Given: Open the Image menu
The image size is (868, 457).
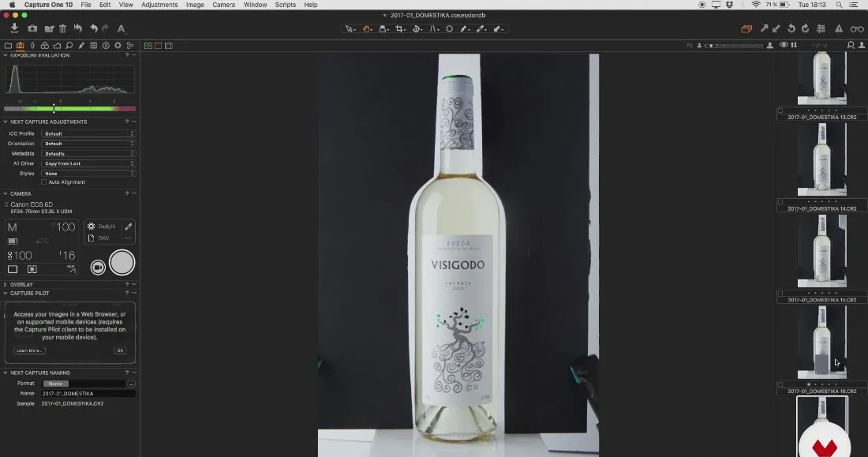Looking at the screenshot, I should tap(195, 5).
